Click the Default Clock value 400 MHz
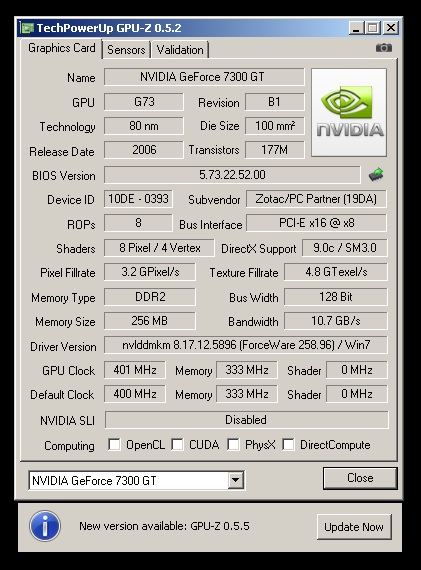Viewport: 421px width, 570px height. pyautogui.click(x=135, y=394)
